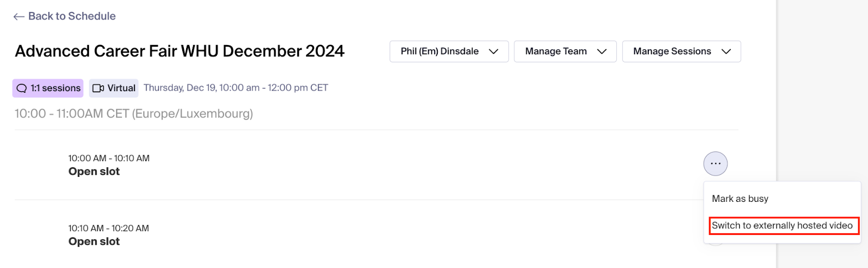Click the chevron on Manage Team
The image size is (868, 268).
[602, 52]
